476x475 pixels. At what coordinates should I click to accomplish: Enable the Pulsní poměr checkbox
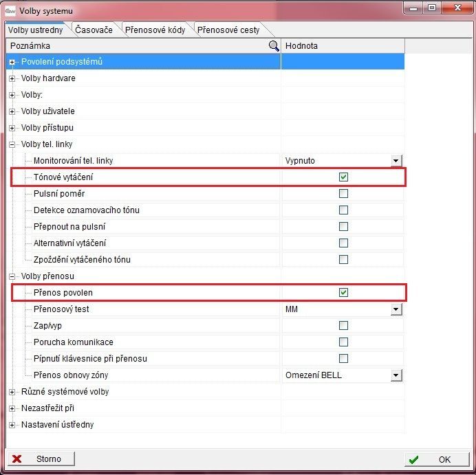click(343, 194)
